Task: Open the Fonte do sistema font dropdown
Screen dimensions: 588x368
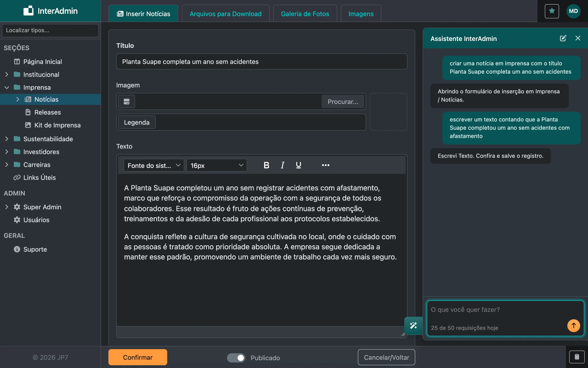Action: coord(154,165)
